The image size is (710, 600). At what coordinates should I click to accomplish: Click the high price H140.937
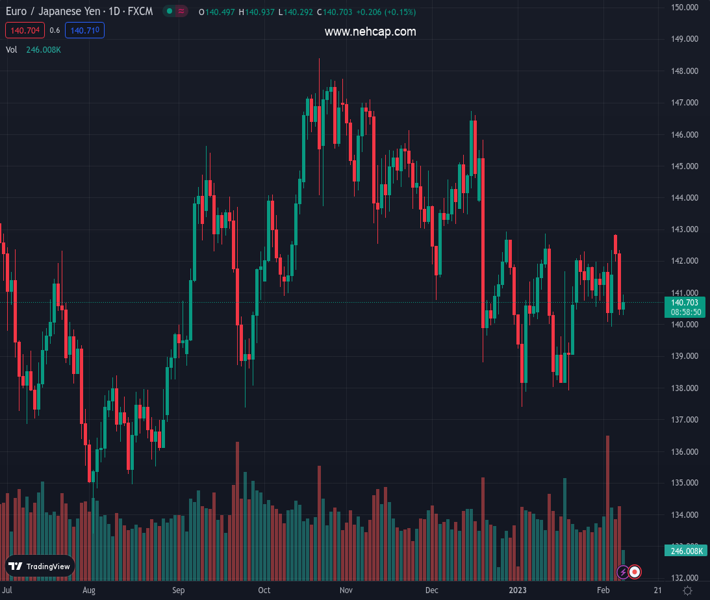point(256,12)
